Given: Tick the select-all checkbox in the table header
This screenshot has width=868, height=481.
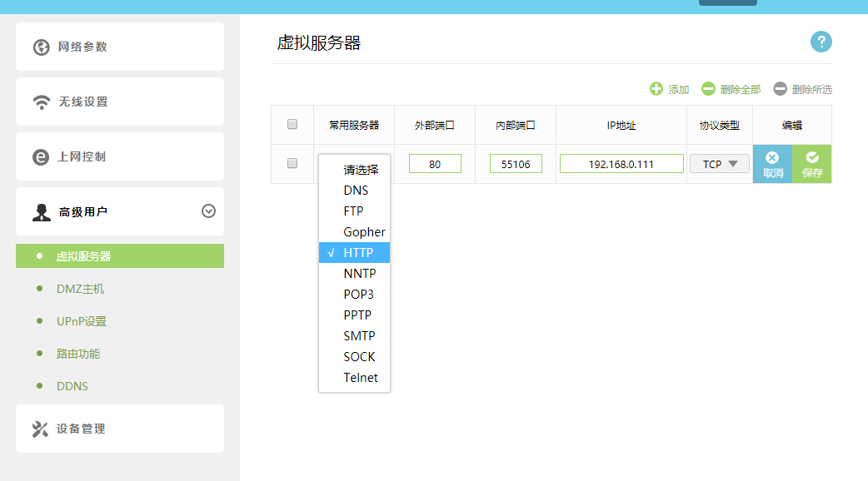Looking at the screenshot, I should (292, 124).
